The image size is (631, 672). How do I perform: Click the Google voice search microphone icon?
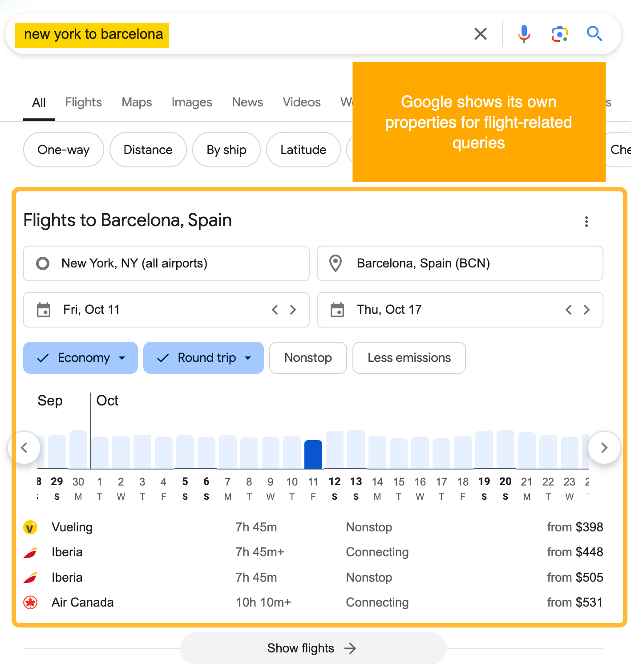coord(524,33)
